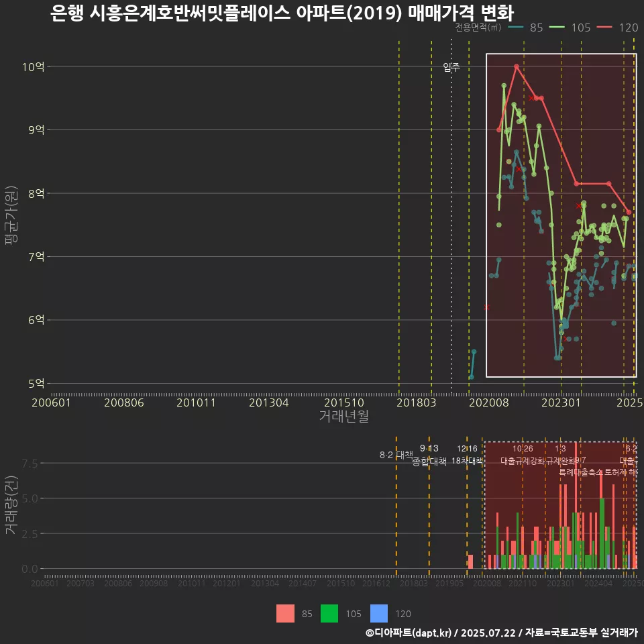The image size is (644, 644).
Task: Click the 202404 tick on volume chart
Action: 598,583
